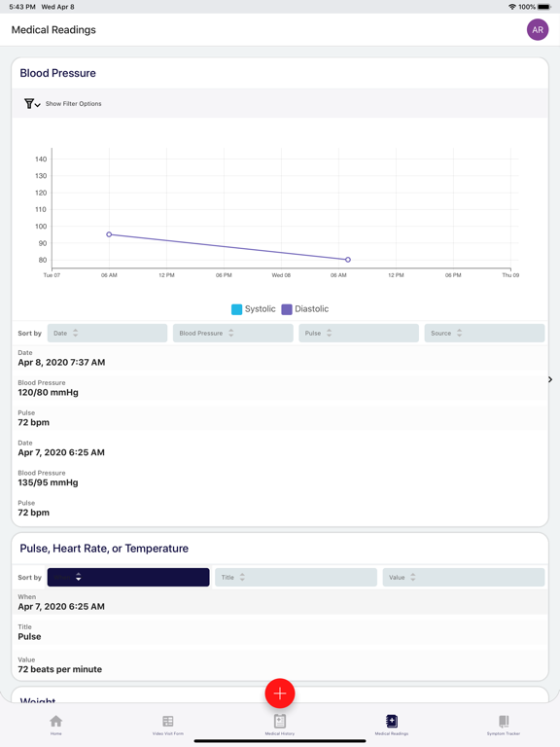
Task: Click the 135/95 mmHg value
Action: point(48,482)
